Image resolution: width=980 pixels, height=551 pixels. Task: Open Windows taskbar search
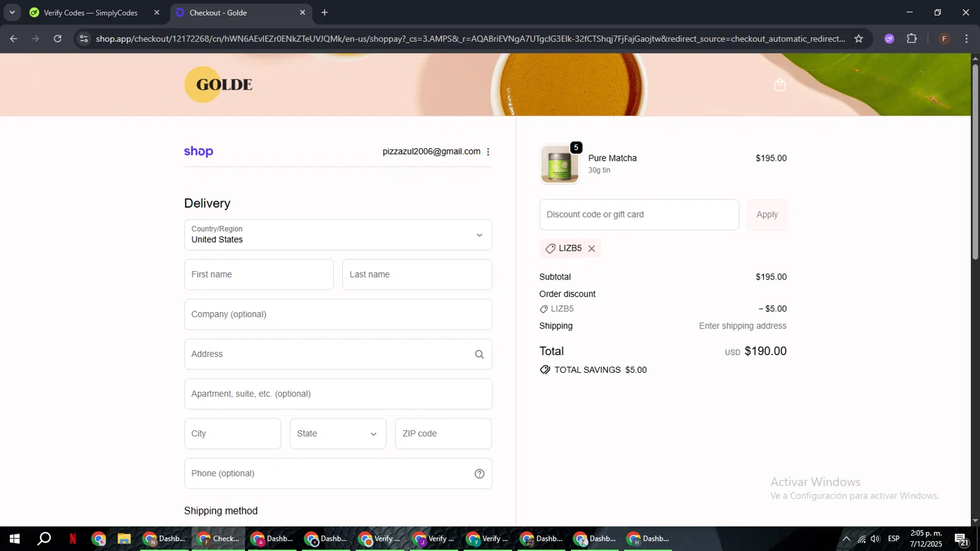pos(44,539)
